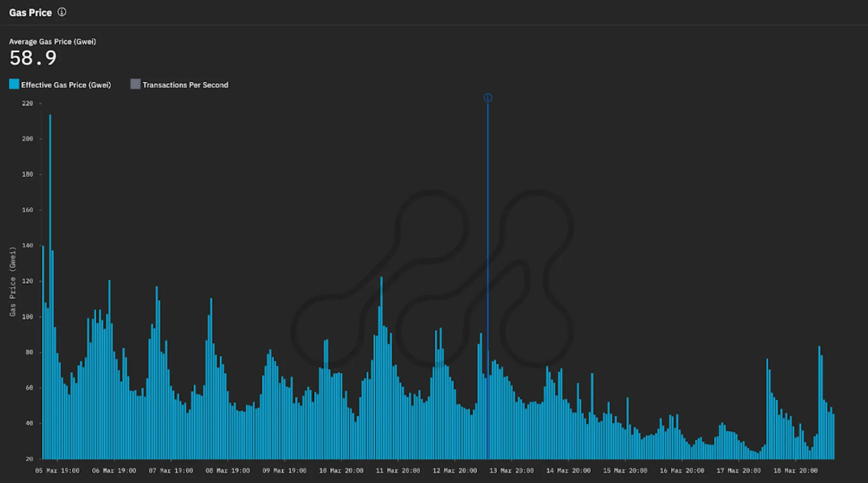Image resolution: width=868 pixels, height=483 pixels.
Task: Click the 220 y-axis tick label
Action: tap(27, 103)
